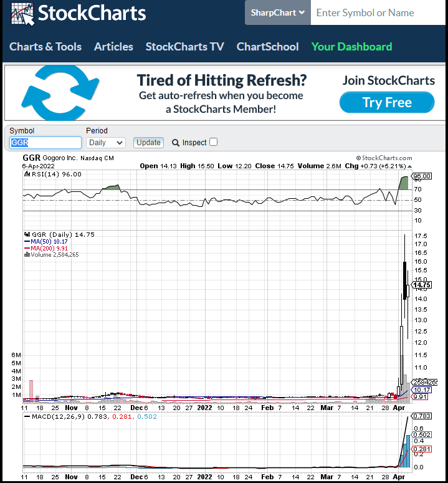Click the GGR Gogoro Inc. chart title

(x=69, y=158)
